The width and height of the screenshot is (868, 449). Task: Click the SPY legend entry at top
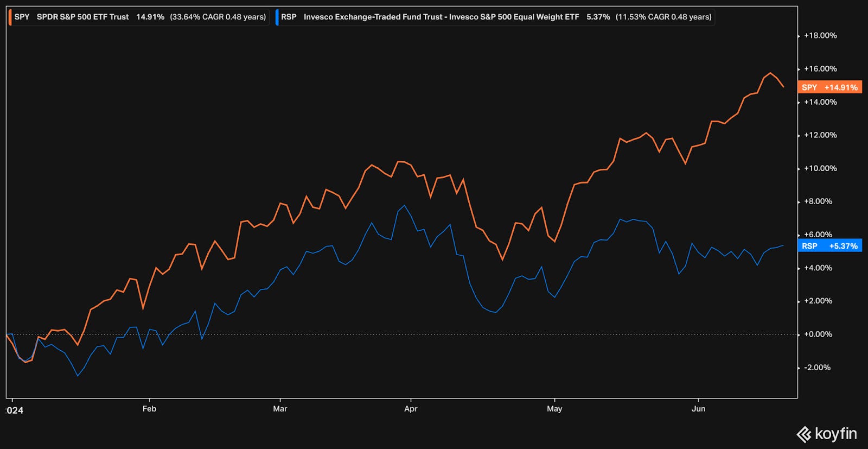pyautogui.click(x=139, y=17)
